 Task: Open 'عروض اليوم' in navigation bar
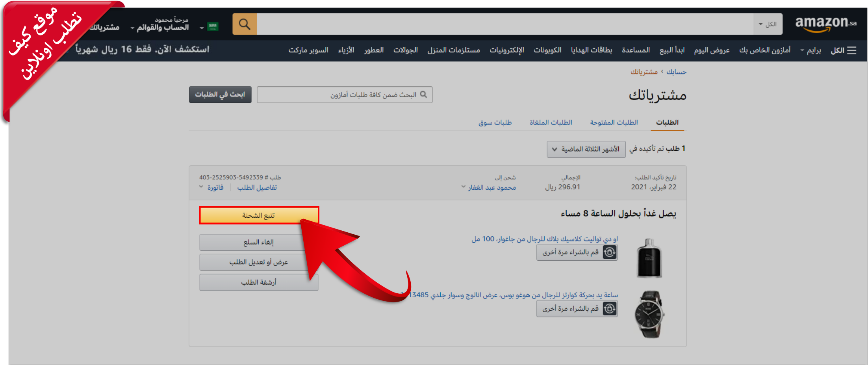712,50
